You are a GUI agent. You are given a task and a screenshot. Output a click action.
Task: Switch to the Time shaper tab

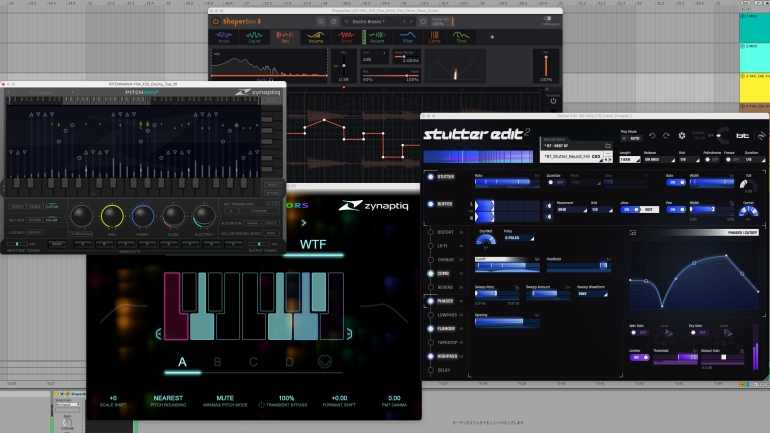pos(461,37)
